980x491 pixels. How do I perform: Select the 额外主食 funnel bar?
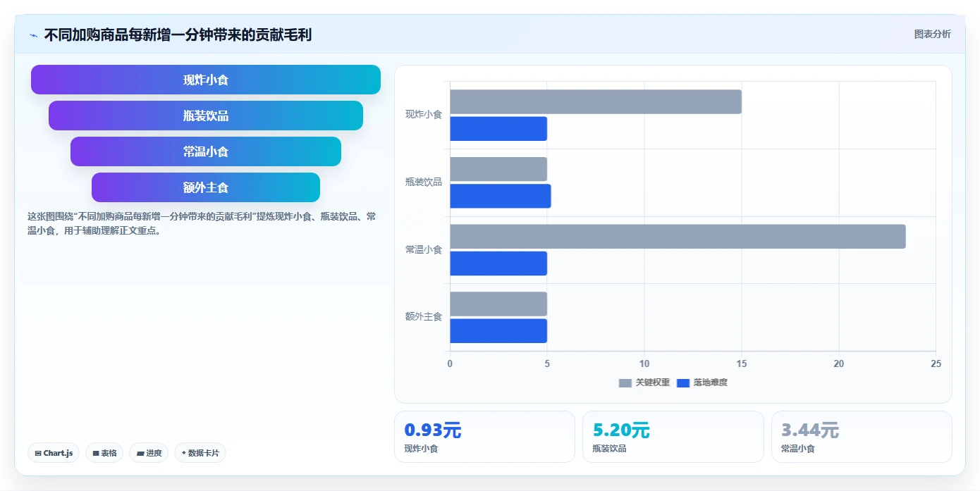point(206,187)
